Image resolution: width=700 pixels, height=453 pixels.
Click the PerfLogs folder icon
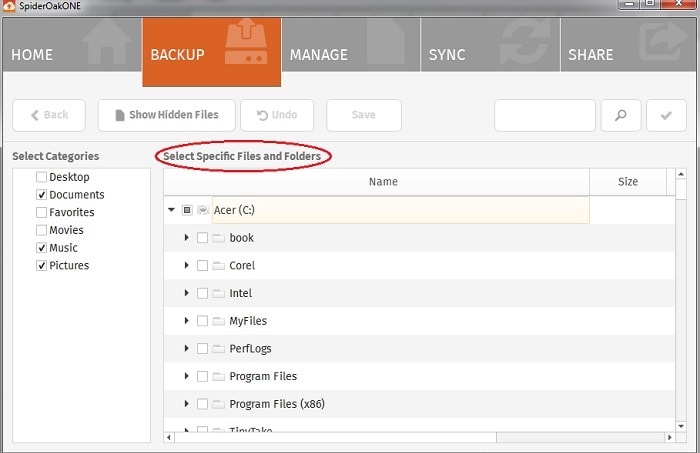click(x=218, y=349)
